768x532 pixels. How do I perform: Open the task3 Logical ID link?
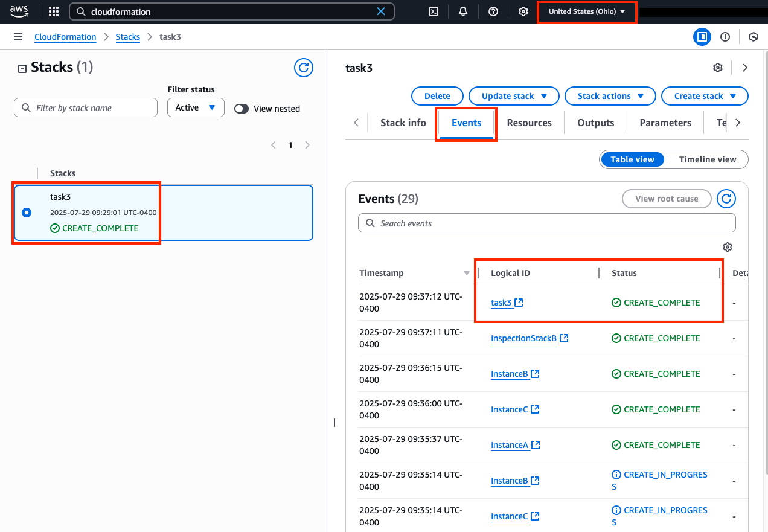[507, 303]
